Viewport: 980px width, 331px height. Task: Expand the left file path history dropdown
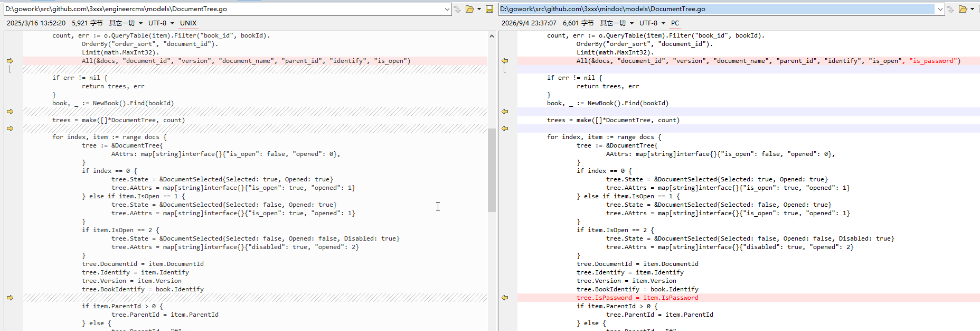pyautogui.click(x=447, y=9)
